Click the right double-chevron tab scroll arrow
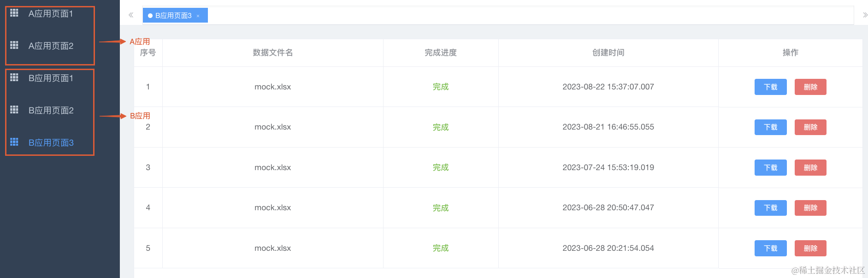 pyautogui.click(x=865, y=15)
